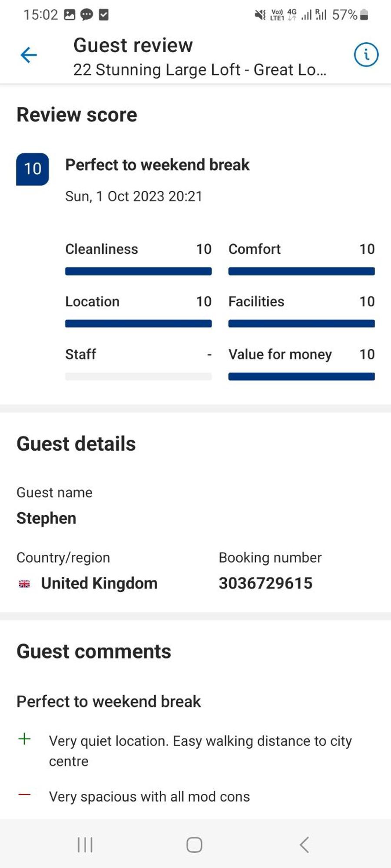Open the info icon in header
The image size is (391, 868).
(366, 55)
